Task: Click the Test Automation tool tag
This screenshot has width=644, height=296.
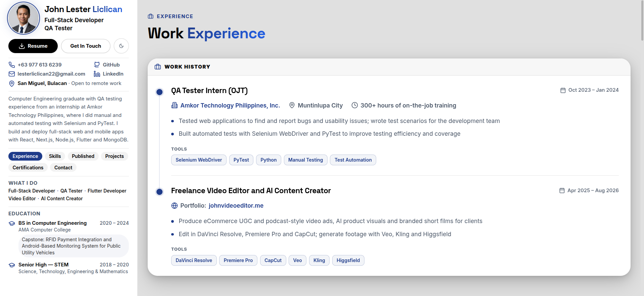Action: point(353,160)
